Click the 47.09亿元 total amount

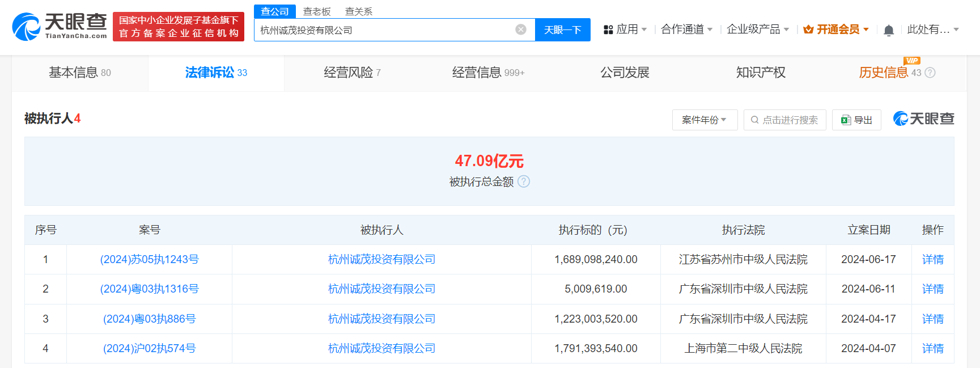tap(489, 161)
